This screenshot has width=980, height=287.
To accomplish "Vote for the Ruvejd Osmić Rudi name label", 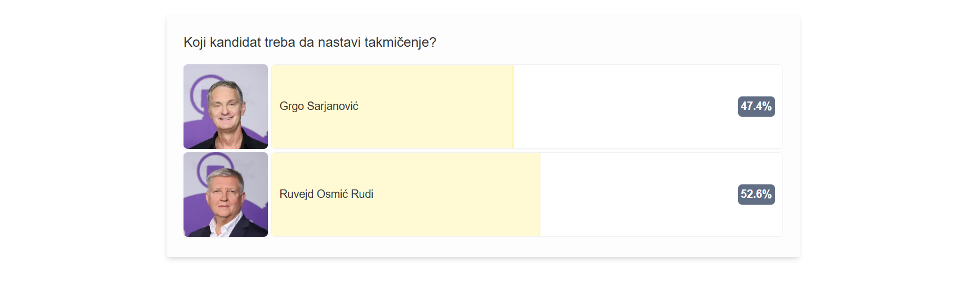I will 326,194.
